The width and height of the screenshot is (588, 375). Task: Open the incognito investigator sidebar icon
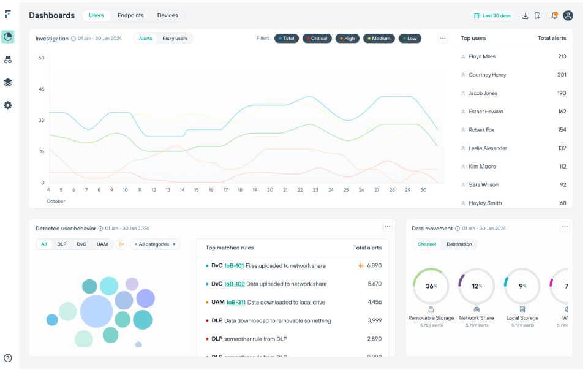tap(7, 59)
